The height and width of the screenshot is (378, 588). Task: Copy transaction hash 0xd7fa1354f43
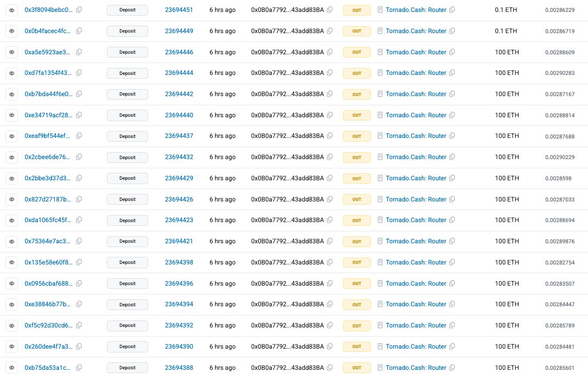coord(79,73)
